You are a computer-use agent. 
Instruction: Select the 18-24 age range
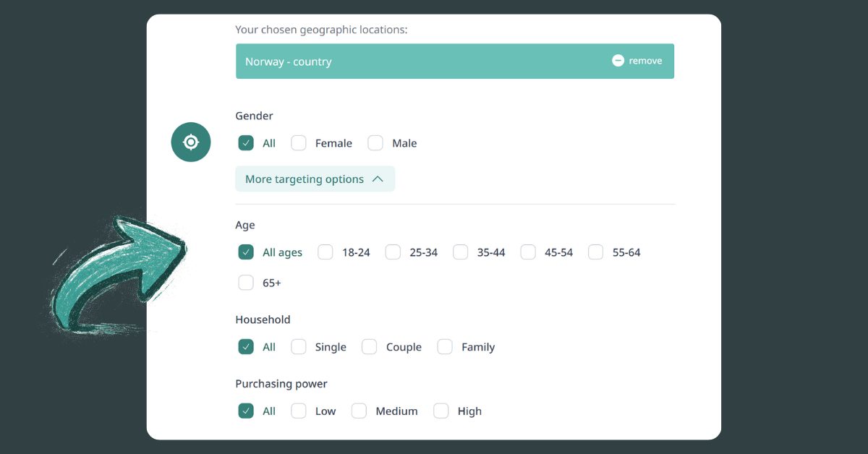pos(325,252)
